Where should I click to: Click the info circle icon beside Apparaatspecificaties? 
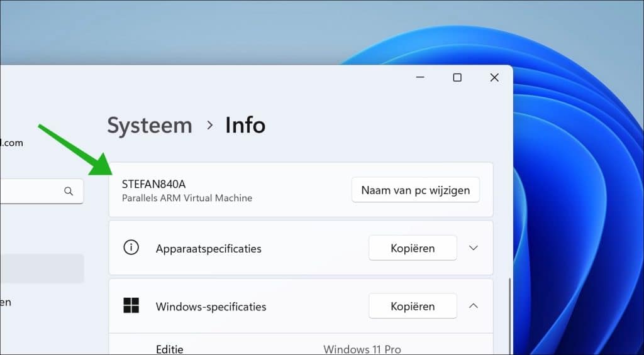pyautogui.click(x=131, y=248)
